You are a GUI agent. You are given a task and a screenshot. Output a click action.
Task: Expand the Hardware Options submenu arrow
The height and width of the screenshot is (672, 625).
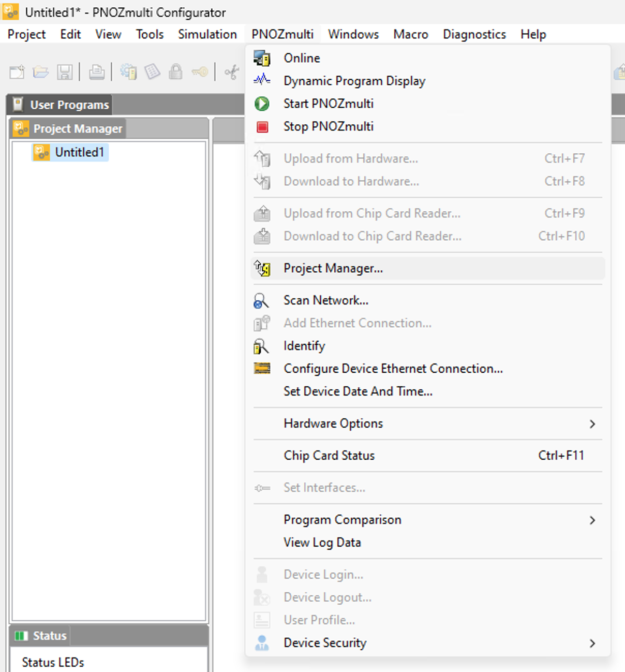click(592, 424)
